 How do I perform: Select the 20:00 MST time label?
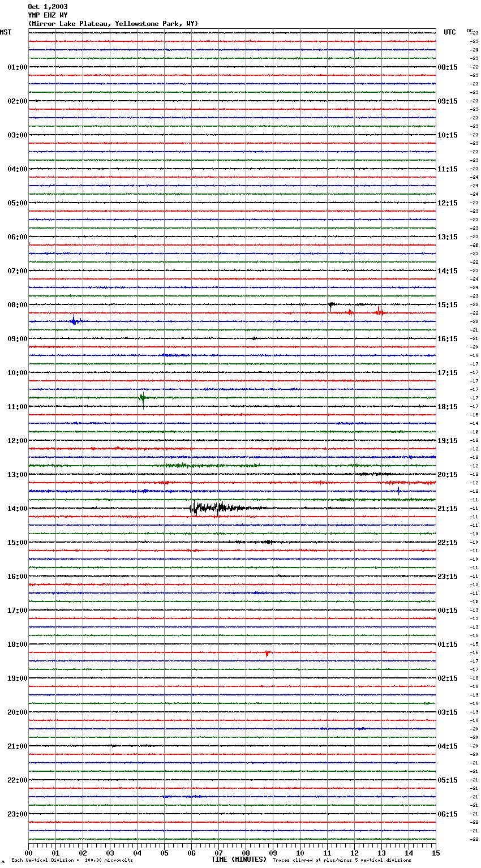pos(18,712)
